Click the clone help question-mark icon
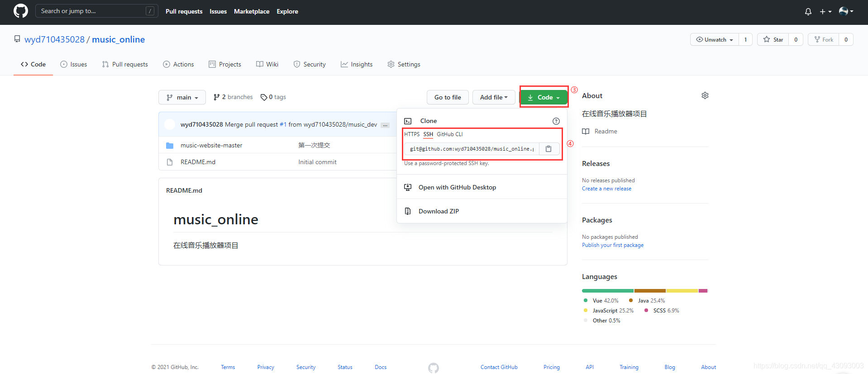The height and width of the screenshot is (374, 868). pyautogui.click(x=556, y=121)
